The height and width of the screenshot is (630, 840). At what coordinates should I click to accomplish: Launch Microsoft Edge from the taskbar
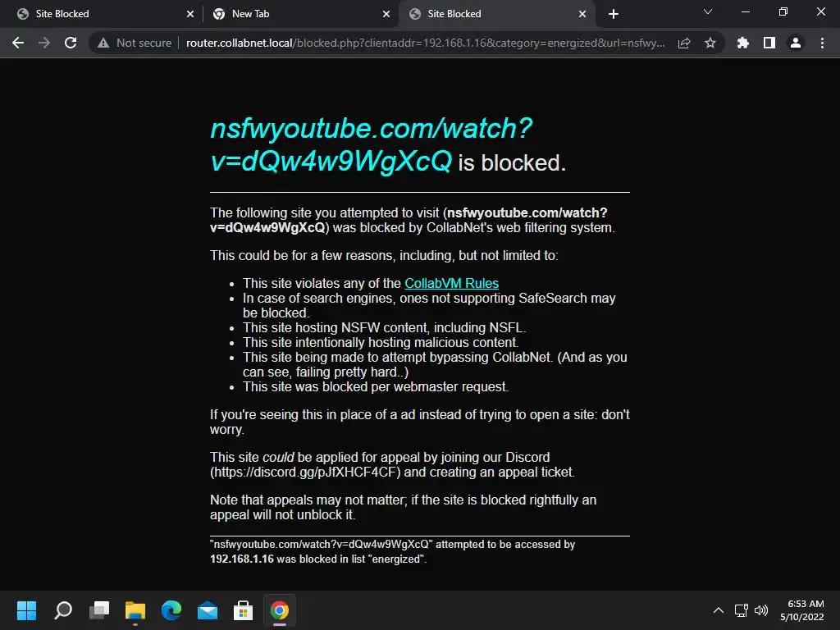pyautogui.click(x=171, y=610)
